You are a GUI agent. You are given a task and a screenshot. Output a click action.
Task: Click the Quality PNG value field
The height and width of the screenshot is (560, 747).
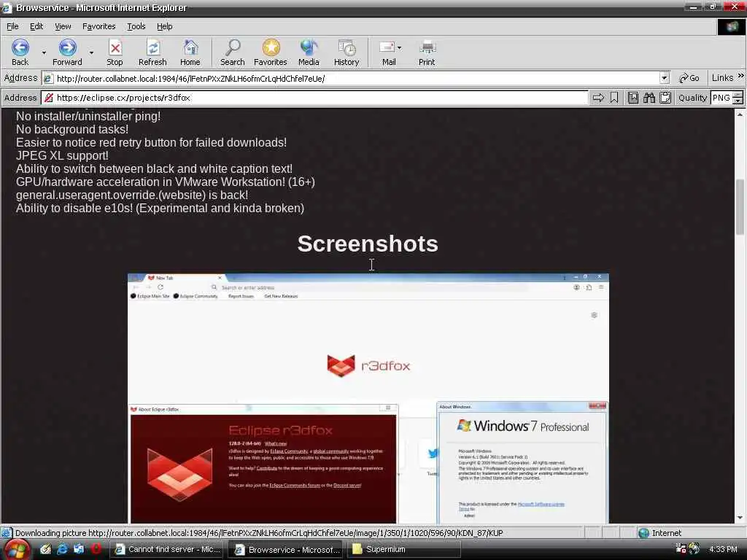point(721,98)
